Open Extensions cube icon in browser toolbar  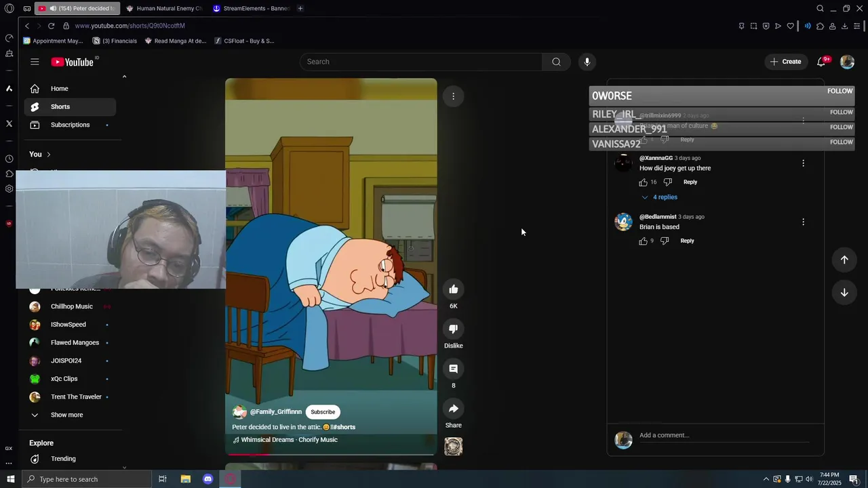tap(820, 26)
